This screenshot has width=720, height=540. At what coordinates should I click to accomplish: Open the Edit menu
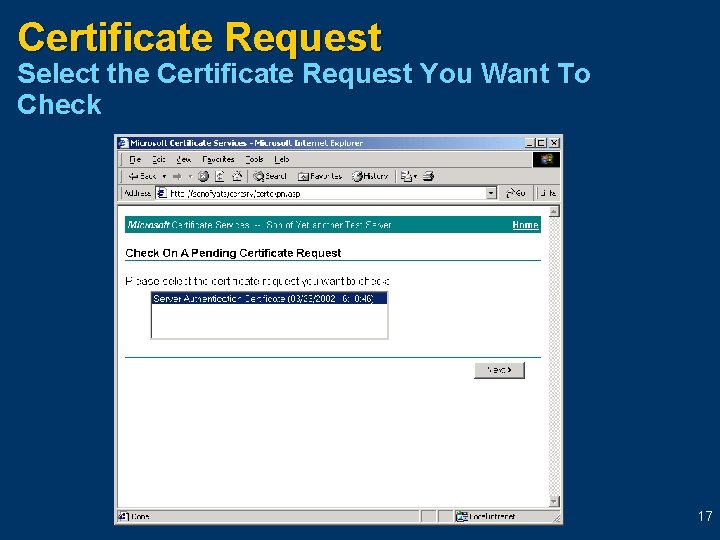point(159,159)
